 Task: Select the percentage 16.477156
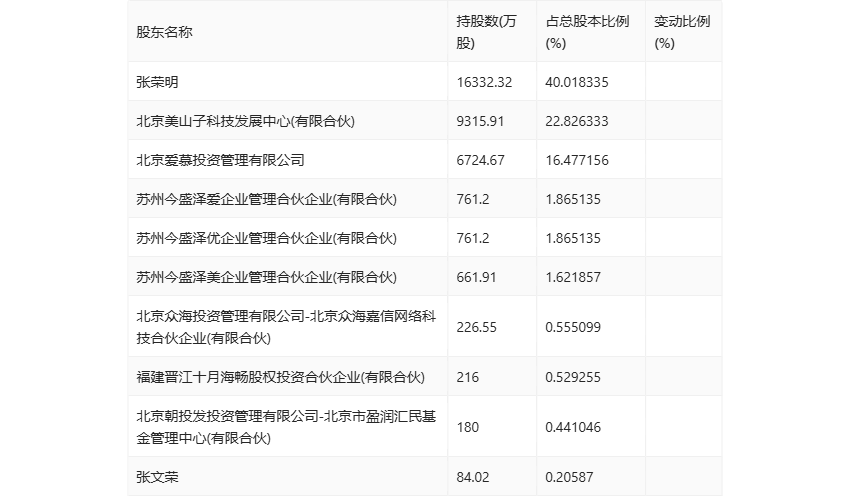(577, 160)
